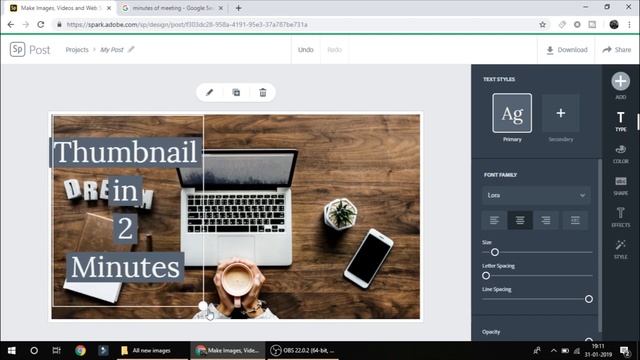Align text center
This screenshot has width=640, height=360.
(520, 220)
